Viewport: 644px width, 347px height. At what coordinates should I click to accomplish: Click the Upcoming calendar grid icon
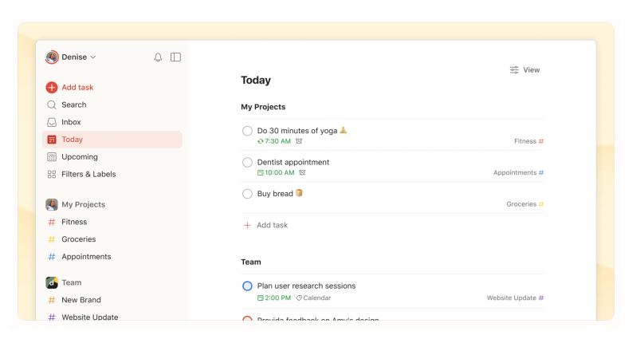[52, 157]
